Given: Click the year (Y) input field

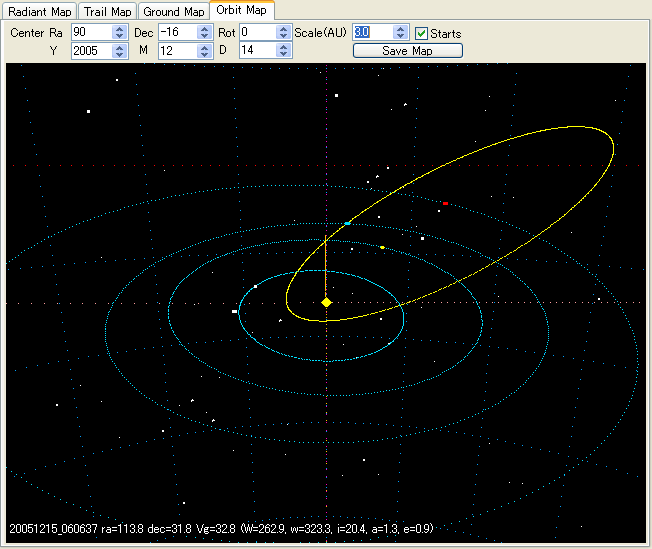Looking at the screenshot, I should [x=92, y=50].
